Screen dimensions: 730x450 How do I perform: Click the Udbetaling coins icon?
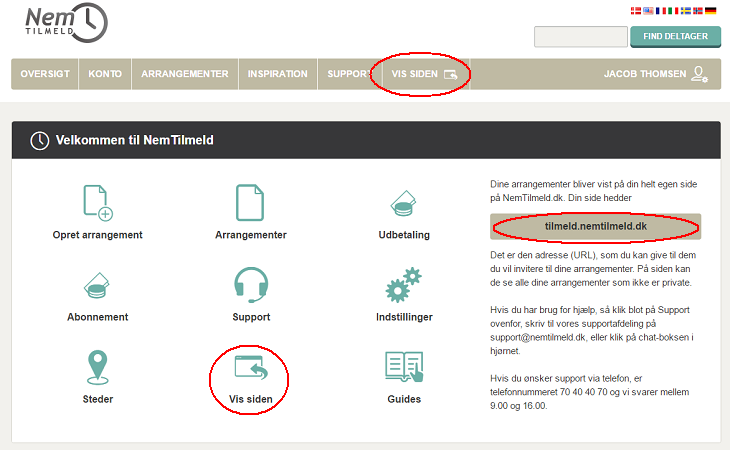[403, 204]
